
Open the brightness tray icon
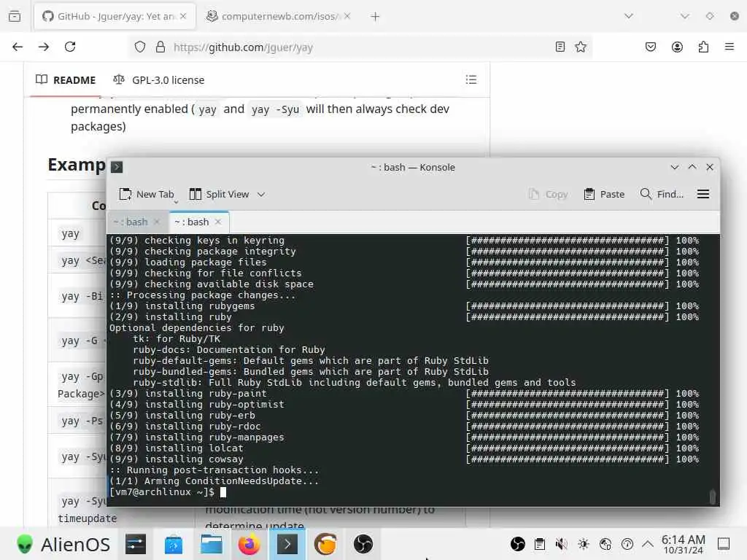click(583, 544)
